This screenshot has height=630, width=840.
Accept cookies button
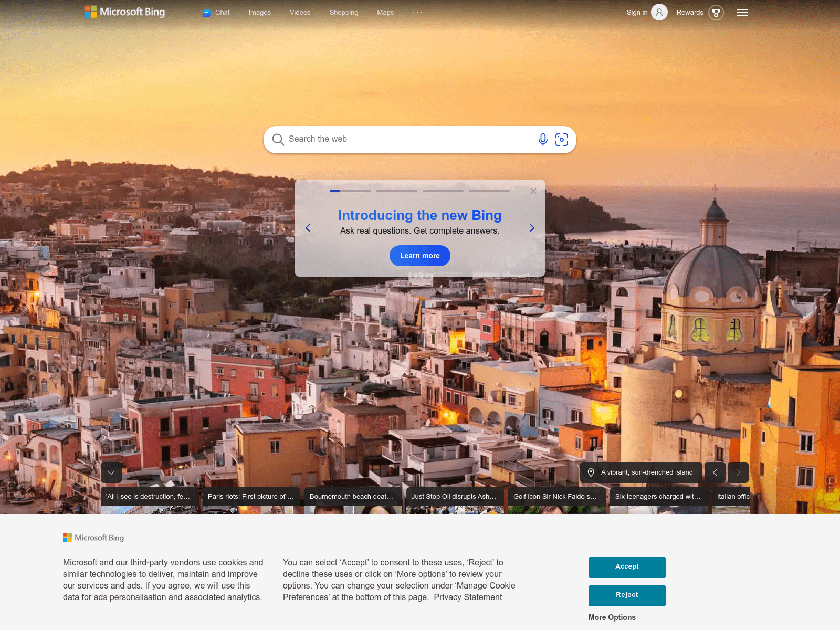[x=627, y=567]
